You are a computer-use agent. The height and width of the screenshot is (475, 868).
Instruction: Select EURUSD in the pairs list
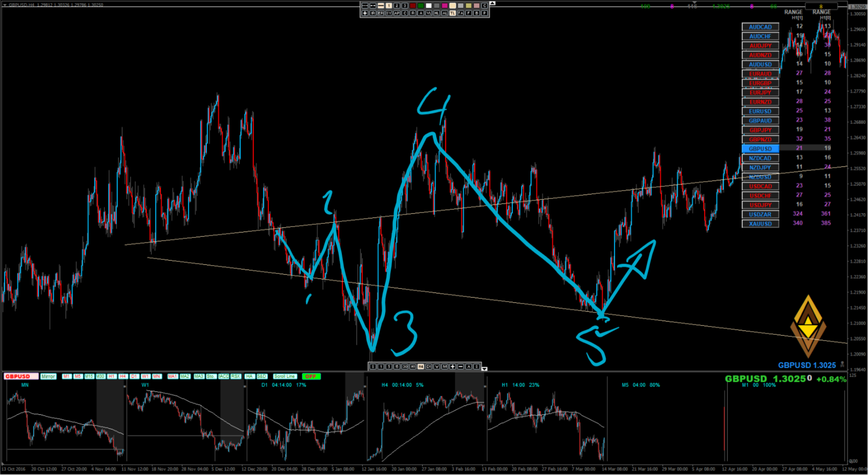pos(760,111)
